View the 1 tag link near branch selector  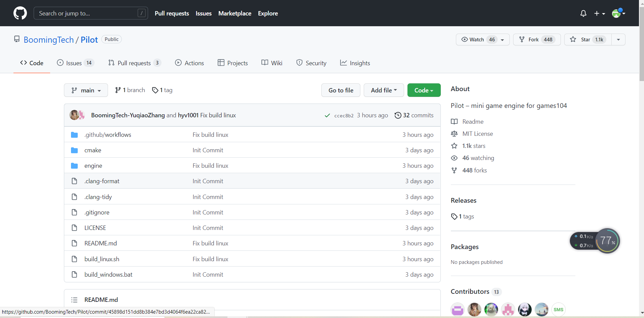click(162, 90)
